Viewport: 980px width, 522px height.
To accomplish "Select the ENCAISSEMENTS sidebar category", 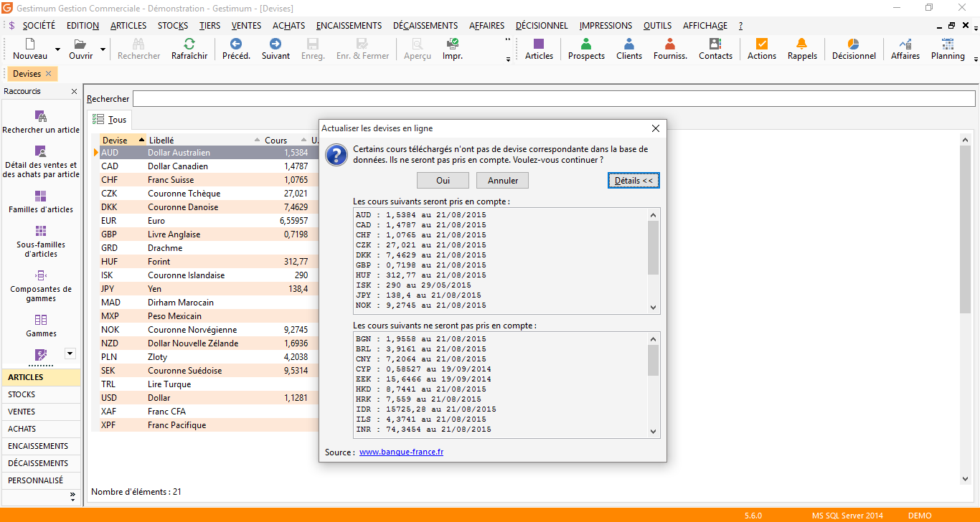I will pos(41,446).
